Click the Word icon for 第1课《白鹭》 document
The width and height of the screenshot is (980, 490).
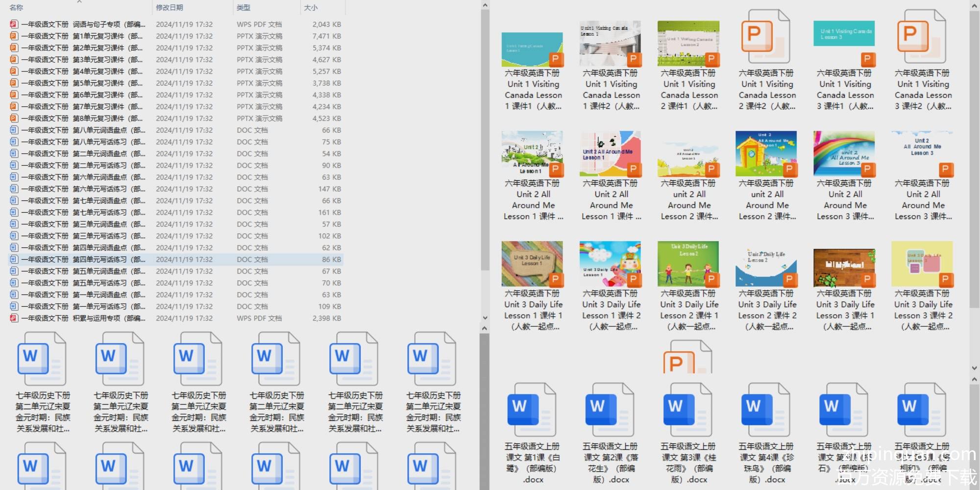(532, 410)
